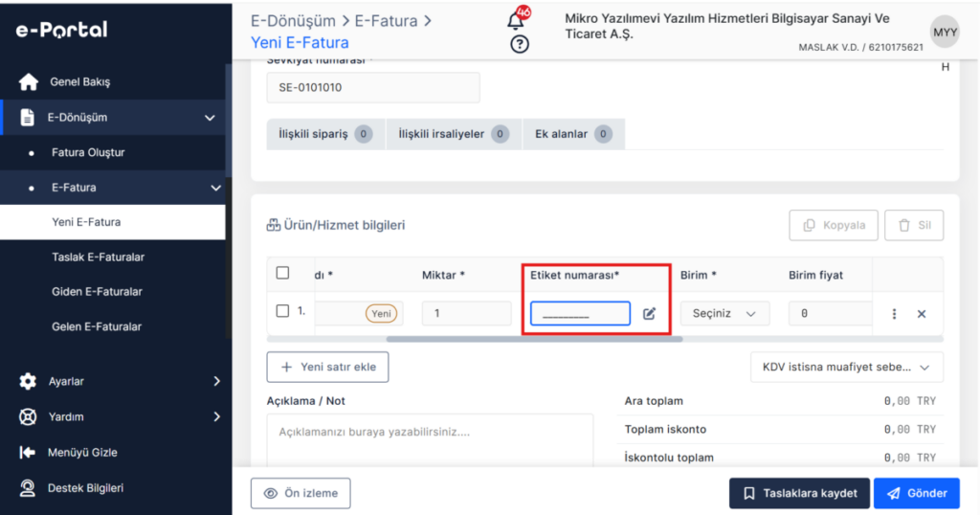Expand the Yardım menu arrow
Image resolution: width=980 pixels, height=515 pixels.
point(217,416)
